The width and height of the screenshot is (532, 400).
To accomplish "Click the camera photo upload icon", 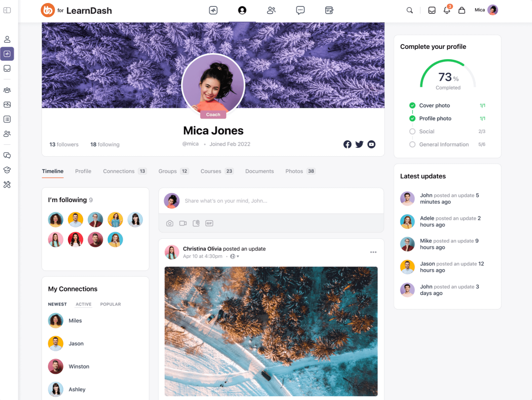I will [170, 223].
